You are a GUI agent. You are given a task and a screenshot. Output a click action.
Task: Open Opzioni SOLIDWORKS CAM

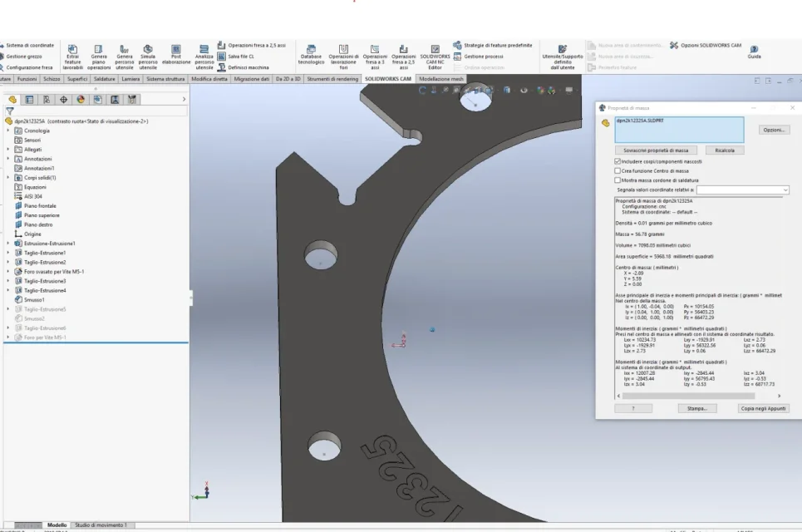coord(706,46)
